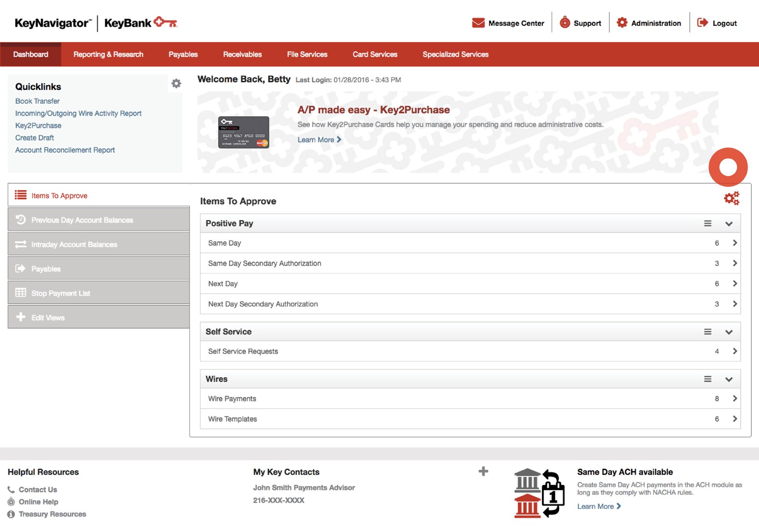Select the Dashboard tab
This screenshot has height=532, width=759.
[x=30, y=54]
